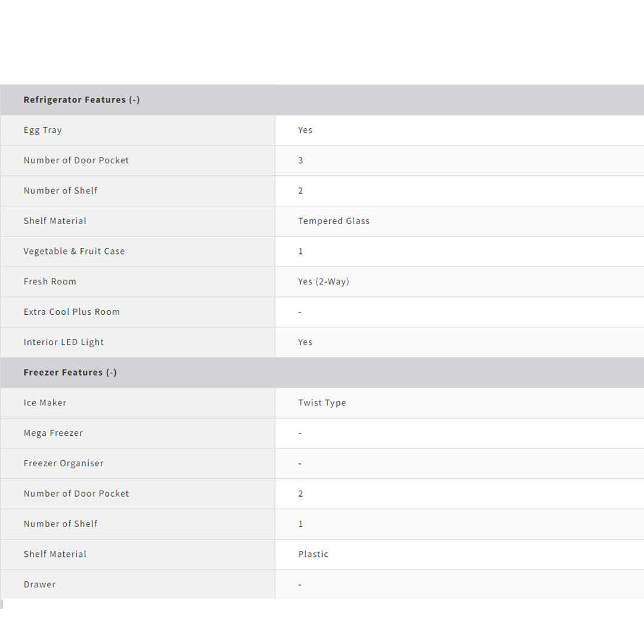
Task: Click the 'Yes (2-Way)' value
Action: pos(324,281)
